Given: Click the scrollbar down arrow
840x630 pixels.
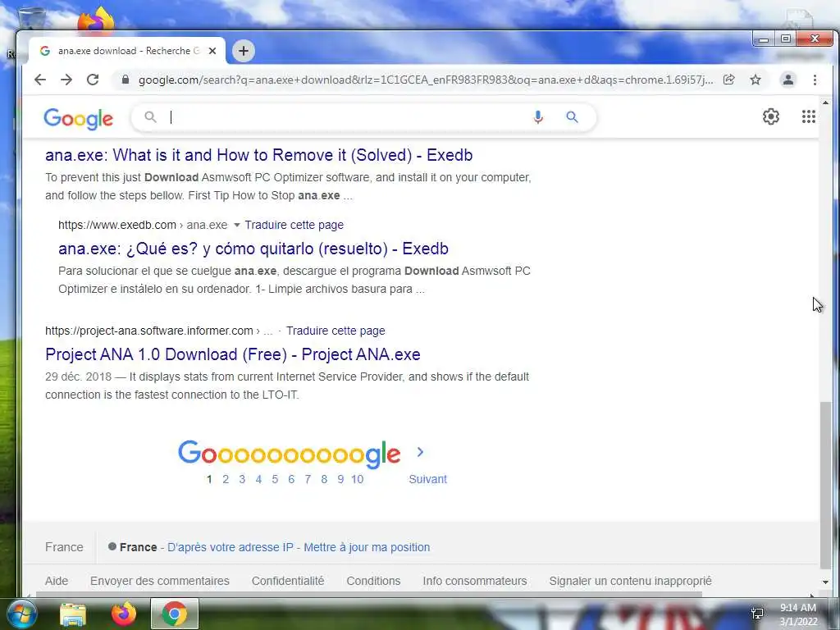Looking at the screenshot, I should [825, 582].
